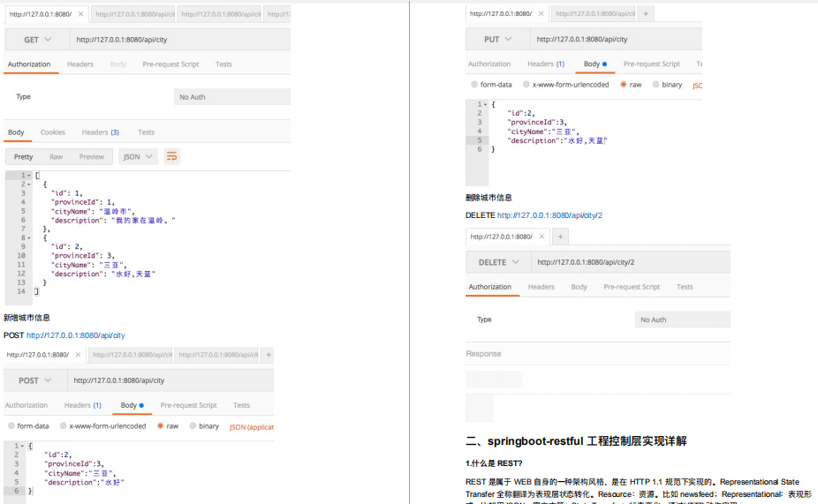The width and height of the screenshot is (818, 504).
Task: Open Body tab in PUT panel
Action: pos(595,64)
